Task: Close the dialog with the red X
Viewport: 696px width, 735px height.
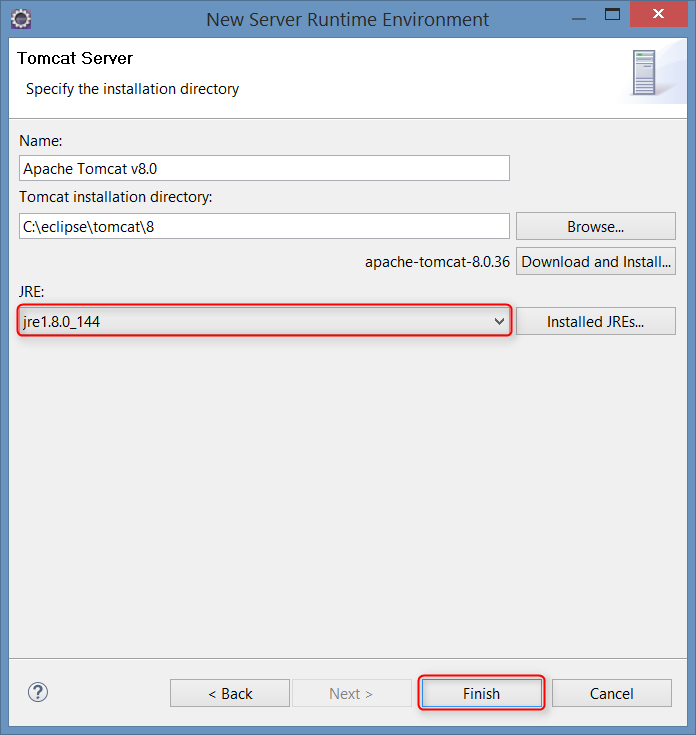Action: tap(659, 14)
